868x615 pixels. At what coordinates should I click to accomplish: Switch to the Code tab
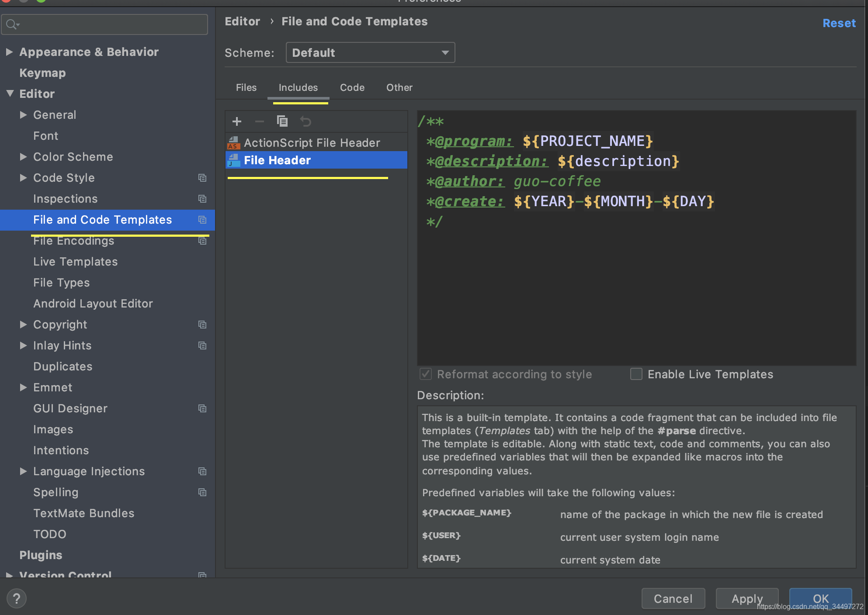352,88
